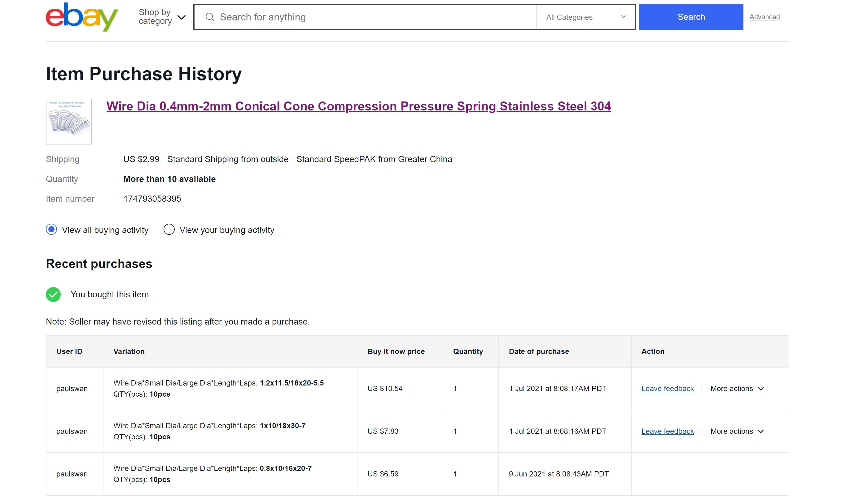Click paulswan user ID in first row
Viewport: 841px width, 504px height.
(x=72, y=389)
